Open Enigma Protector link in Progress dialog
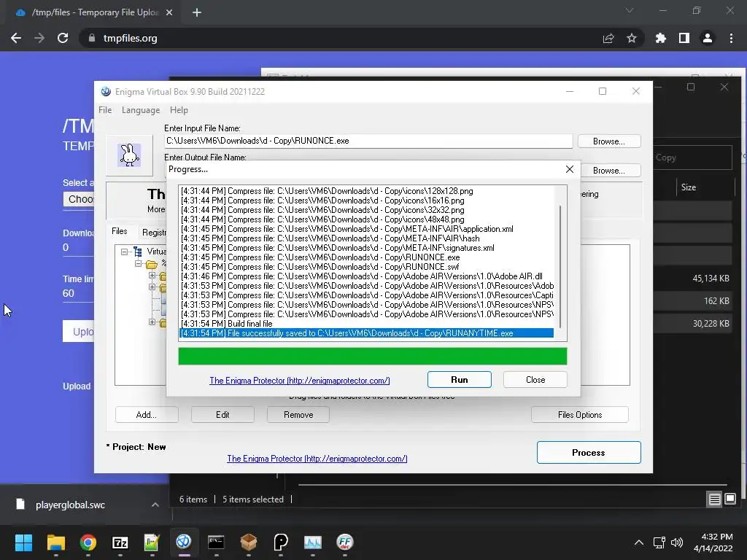The width and height of the screenshot is (747, 560). click(x=300, y=381)
